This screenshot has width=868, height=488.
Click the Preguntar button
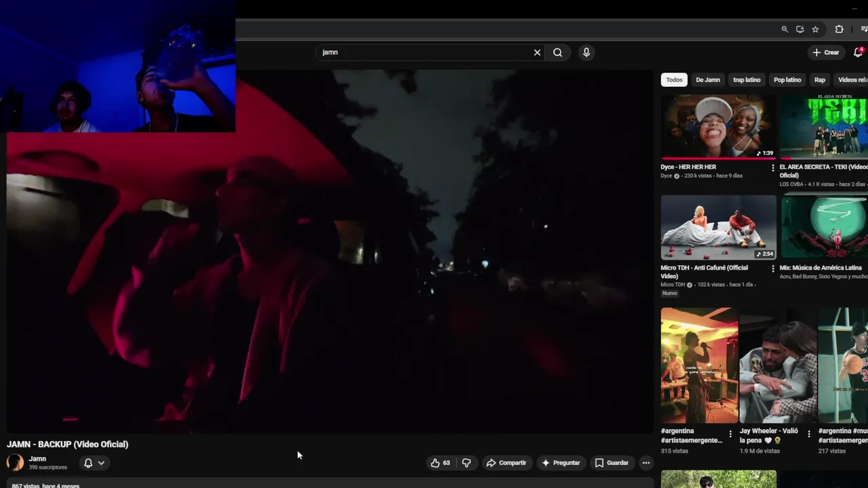pyautogui.click(x=561, y=463)
